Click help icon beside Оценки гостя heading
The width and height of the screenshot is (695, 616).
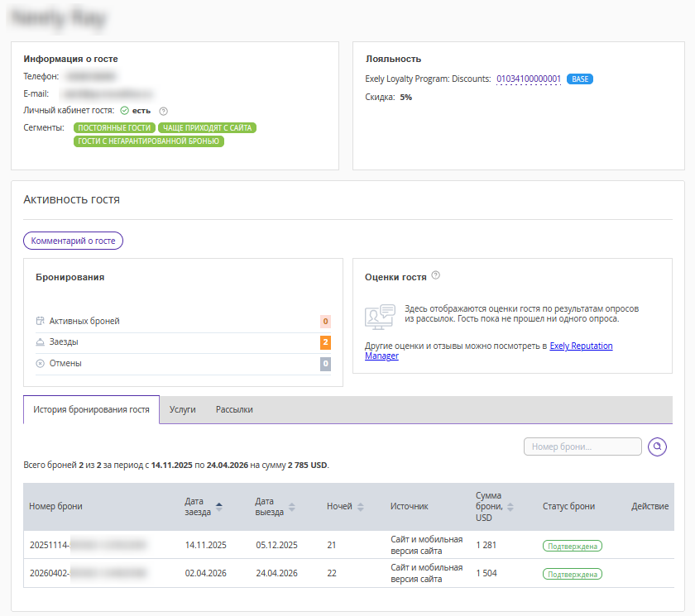tap(436, 276)
